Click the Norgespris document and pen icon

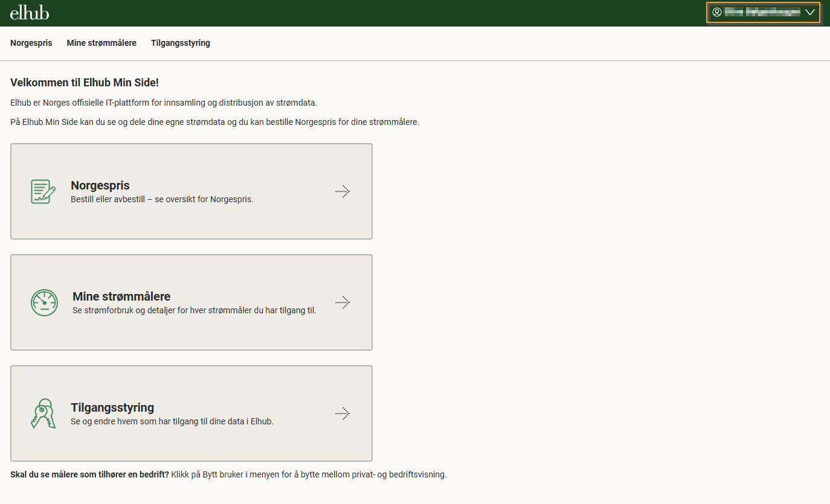click(x=43, y=191)
